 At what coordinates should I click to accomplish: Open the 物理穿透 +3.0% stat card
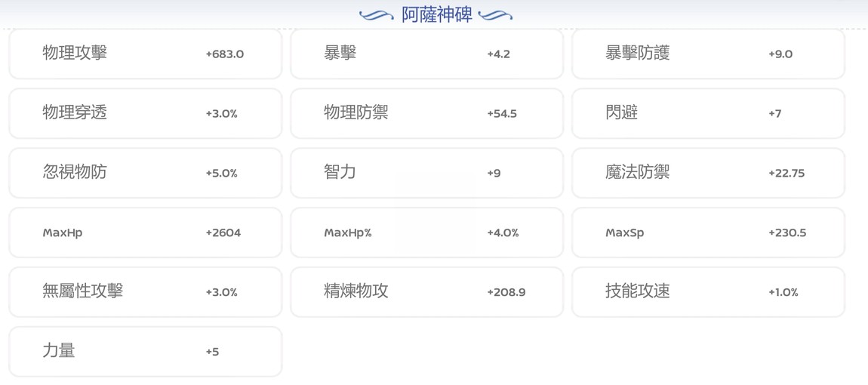pos(146,113)
